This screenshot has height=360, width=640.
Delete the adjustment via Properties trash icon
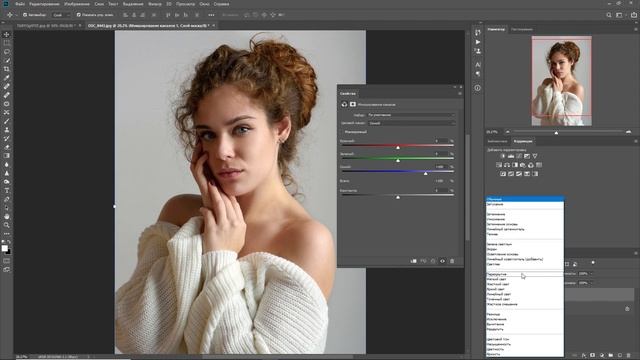click(x=452, y=261)
